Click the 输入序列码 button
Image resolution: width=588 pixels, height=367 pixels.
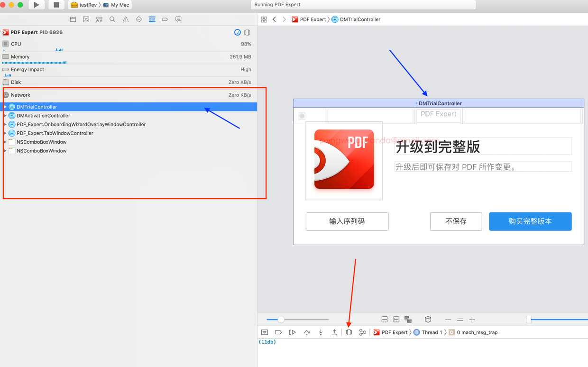point(347,221)
